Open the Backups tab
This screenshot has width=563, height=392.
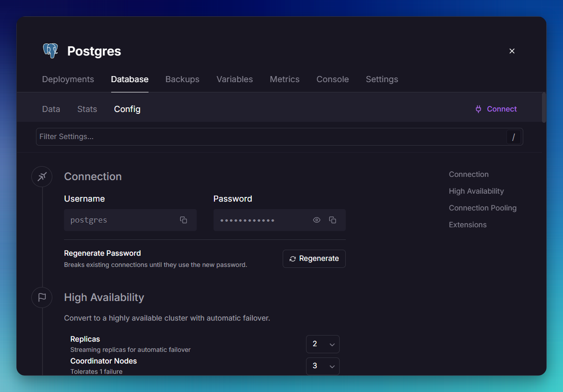click(182, 79)
